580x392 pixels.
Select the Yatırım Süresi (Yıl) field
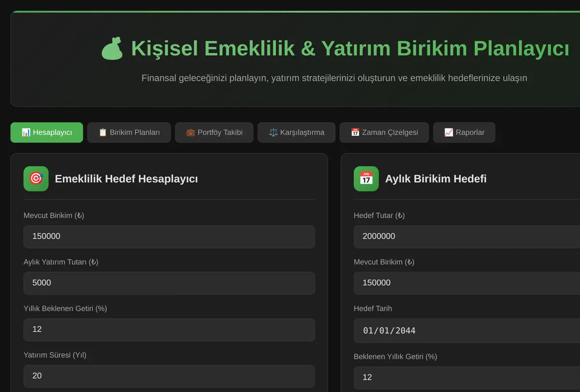(x=169, y=376)
